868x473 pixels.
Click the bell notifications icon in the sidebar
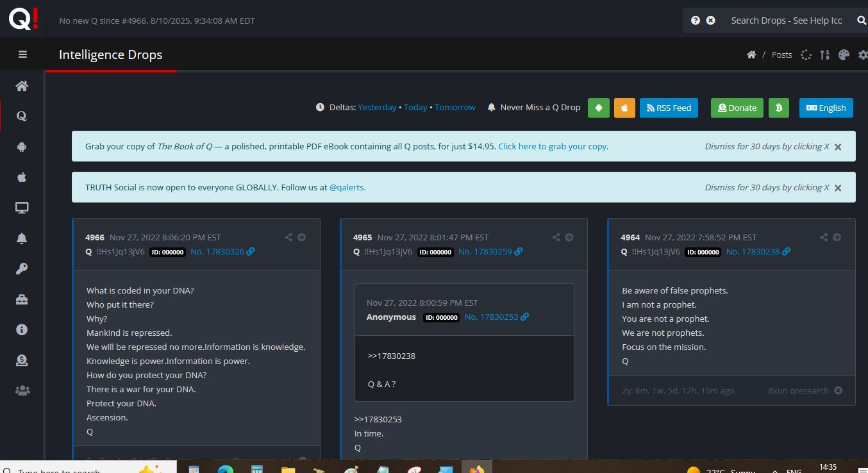[22, 238]
